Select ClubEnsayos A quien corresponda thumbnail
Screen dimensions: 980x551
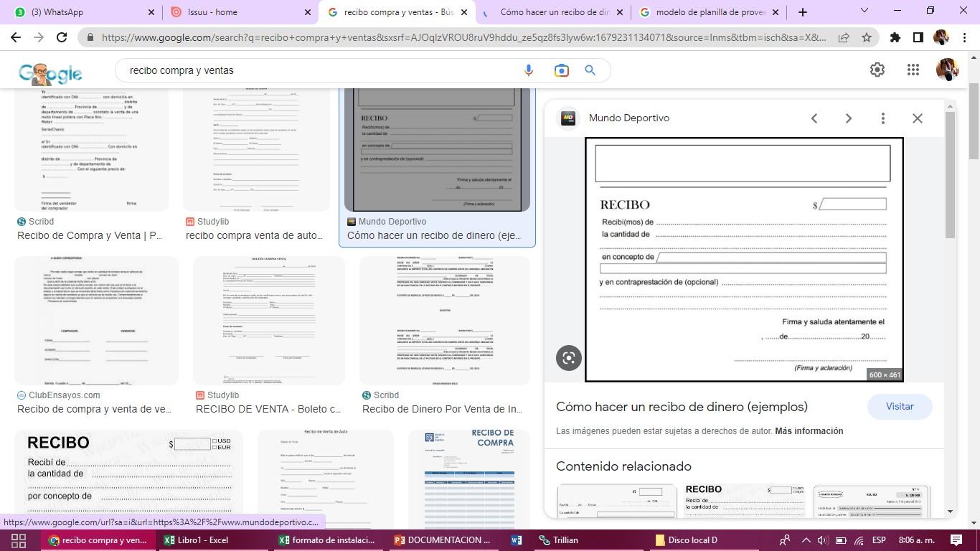point(96,321)
